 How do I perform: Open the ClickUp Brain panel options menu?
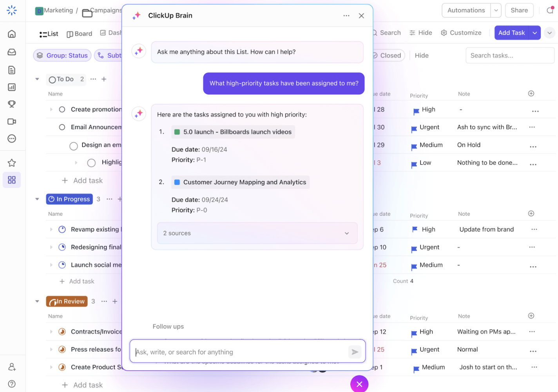click(x=346, y=16)
